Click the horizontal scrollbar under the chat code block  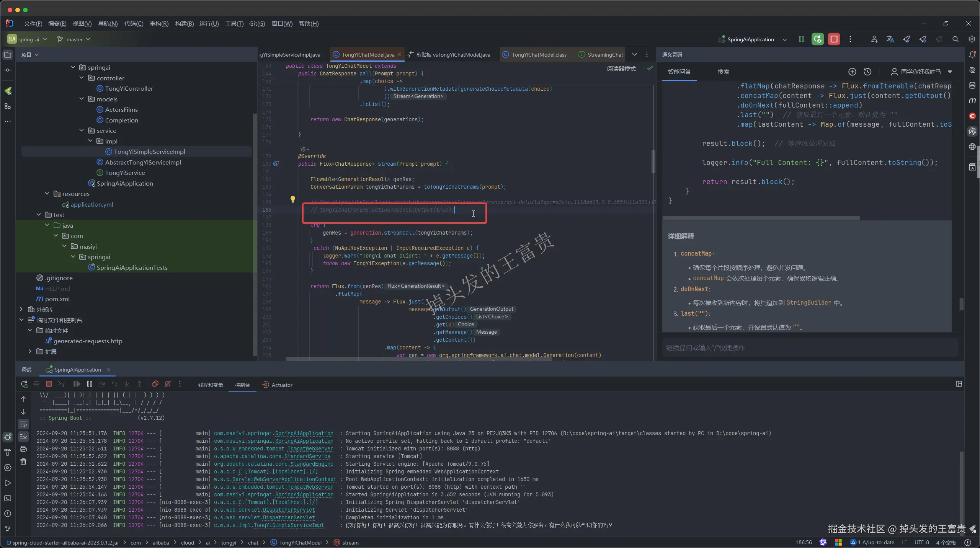tap(761, 218)
